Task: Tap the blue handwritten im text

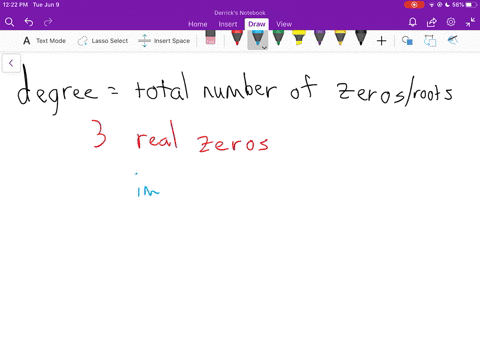Action: (148, 186)
